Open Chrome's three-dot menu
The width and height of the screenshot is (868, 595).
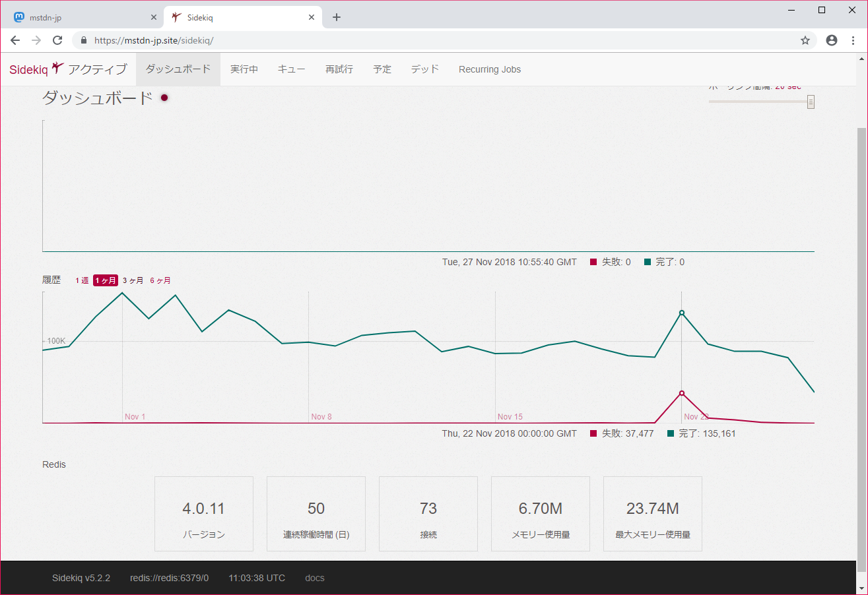(853, 40)
